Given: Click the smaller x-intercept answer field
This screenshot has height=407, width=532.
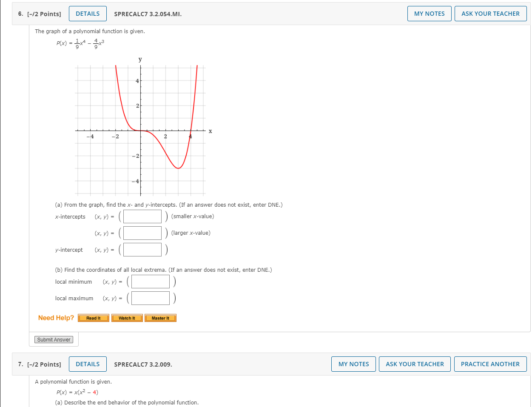Looking at the screenshot, I should 142,216.
